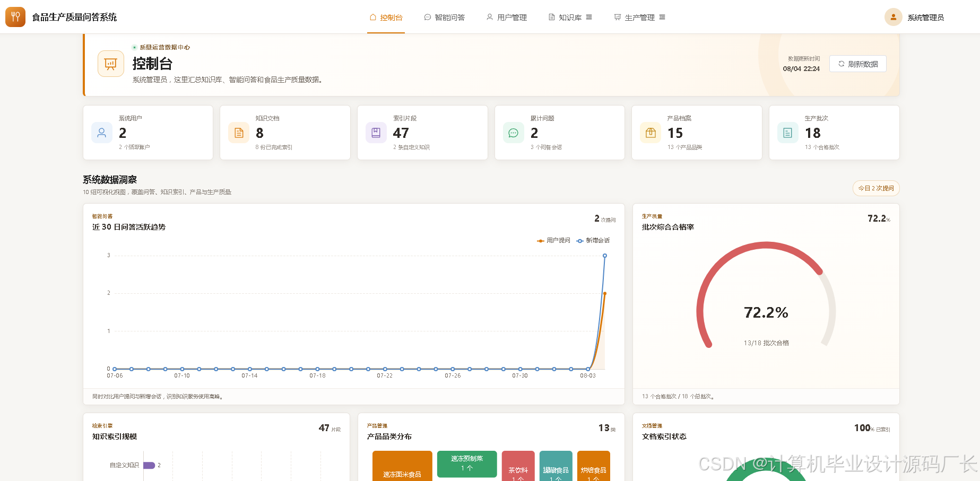Click the 知识文档 document icon

(239, 133)
